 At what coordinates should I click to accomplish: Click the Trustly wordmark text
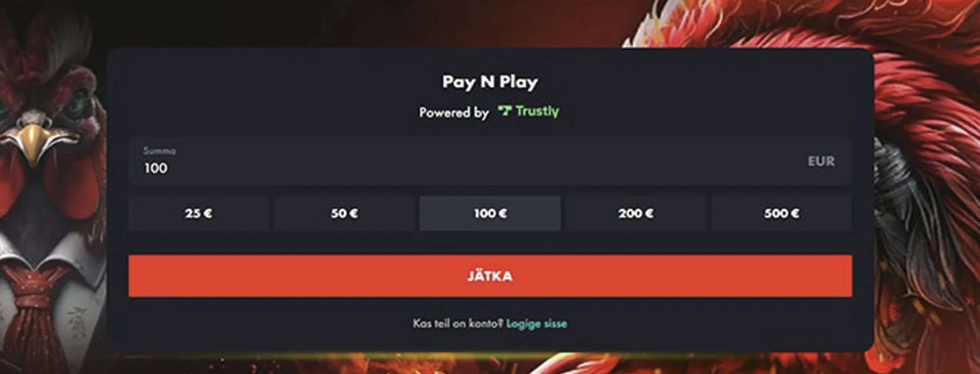[x=537, y=111]
